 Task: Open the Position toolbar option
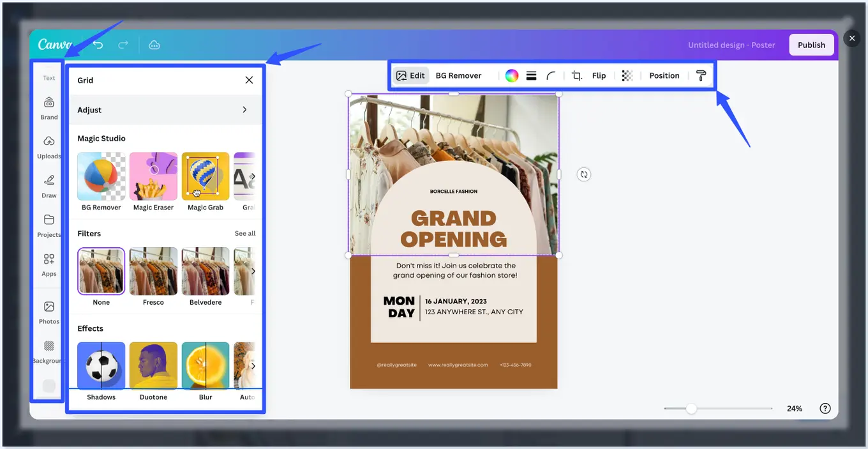pyautogui.click(x=664, y=75)
